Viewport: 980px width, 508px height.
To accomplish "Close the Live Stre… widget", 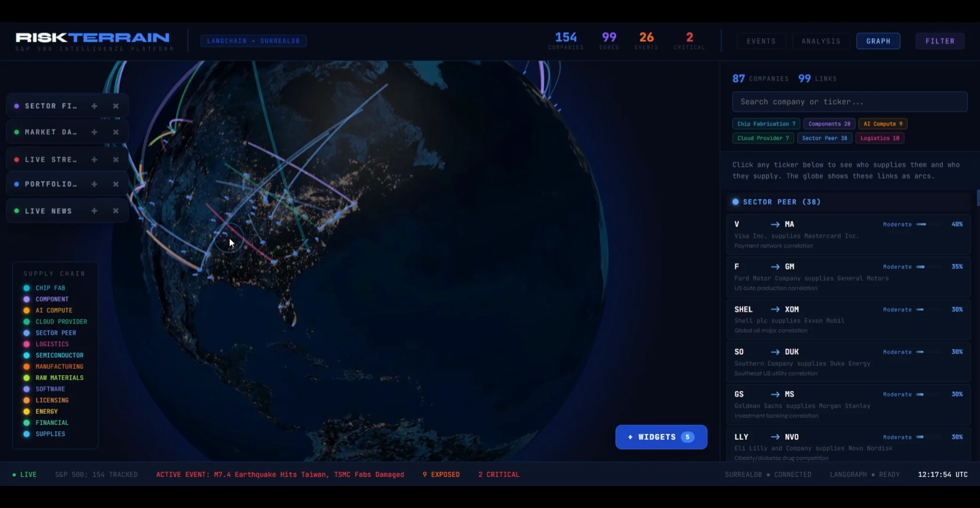I will point(116,159).
